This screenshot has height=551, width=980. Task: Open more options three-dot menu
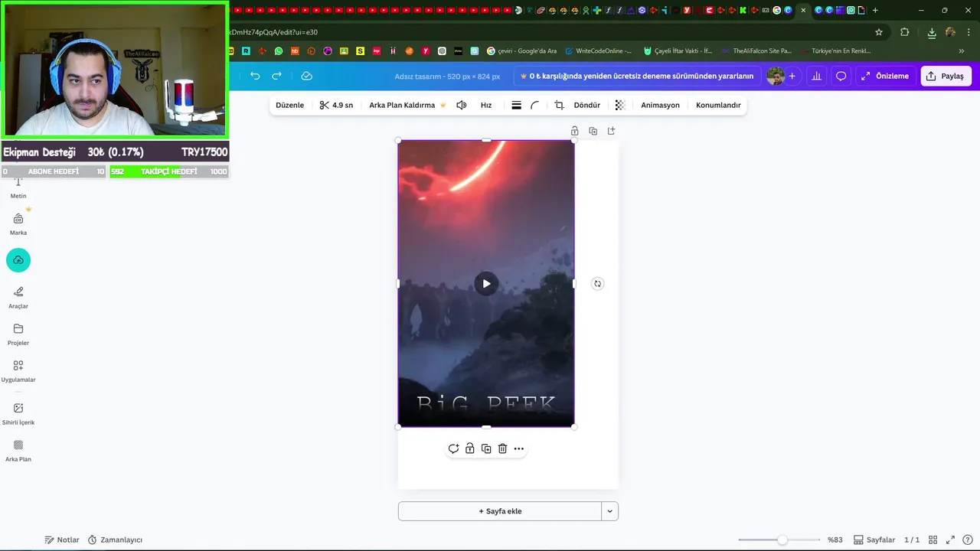click(x=519, y=448)
